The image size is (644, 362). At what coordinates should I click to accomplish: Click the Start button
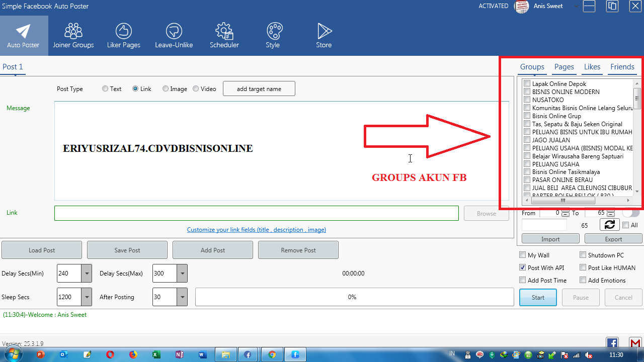click(x=538, y=297)
